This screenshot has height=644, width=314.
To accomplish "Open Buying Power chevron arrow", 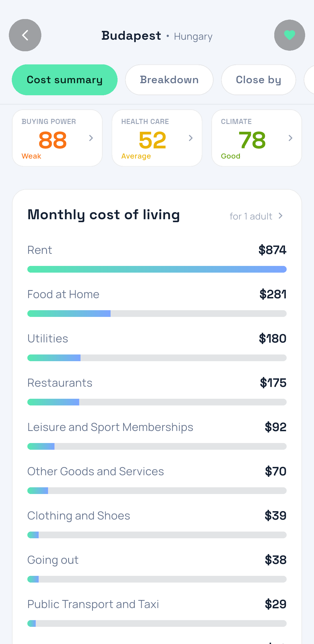I will pyautogui.click(x=91, y=138).
